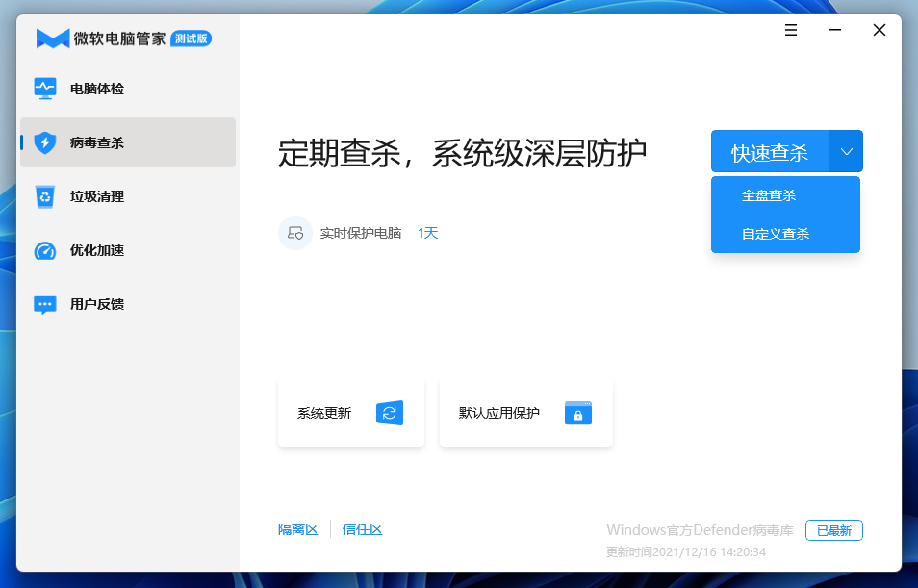Click the real-time protection device icon
Viewport: 918px width, 588px height.
pyautogui.click(x=295, y=233)
